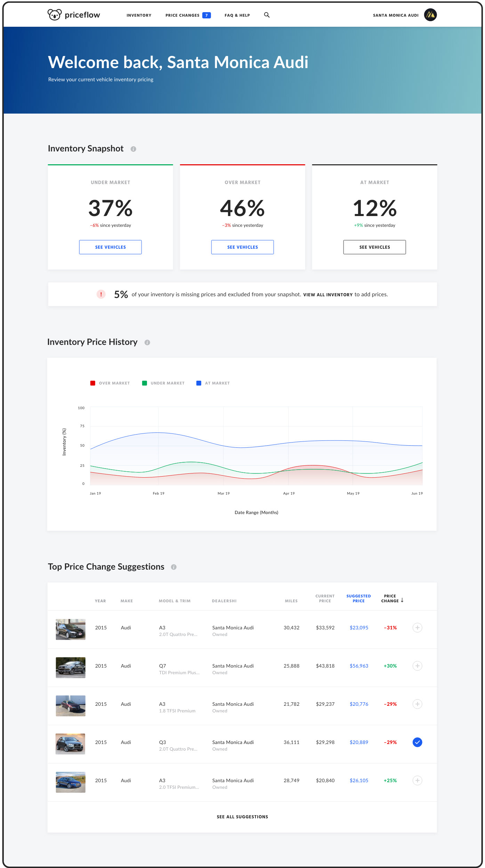485x868 pixels.
Task: Open See All Suggestions link
Action: [x=242, y=817]
